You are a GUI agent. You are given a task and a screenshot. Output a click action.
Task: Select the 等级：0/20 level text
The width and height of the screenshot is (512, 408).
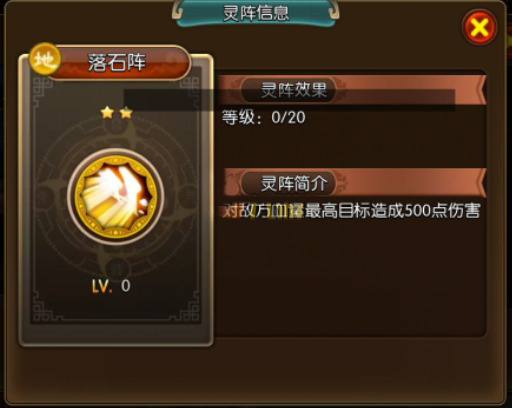click(264, 117)
